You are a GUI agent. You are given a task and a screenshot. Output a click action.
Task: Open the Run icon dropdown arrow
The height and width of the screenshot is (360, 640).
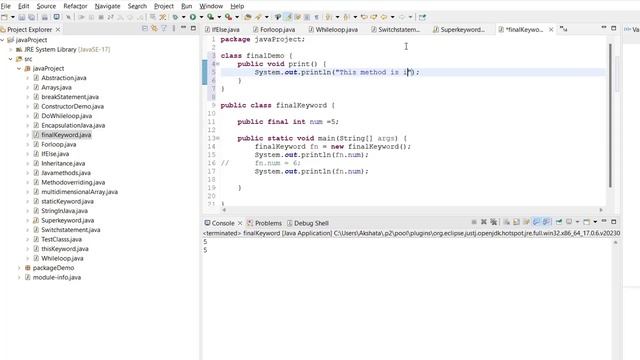(201, 17)
